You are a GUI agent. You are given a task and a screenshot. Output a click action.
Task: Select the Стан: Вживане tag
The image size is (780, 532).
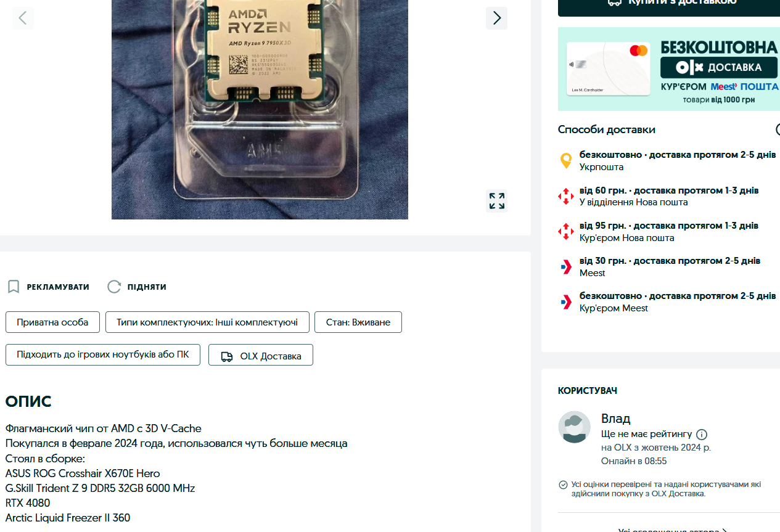(358, 322)
